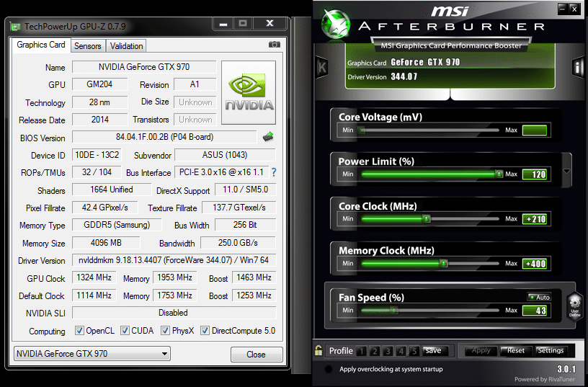Screen dimensions: 588x387
Task: Select Afterburner profile slot 4
Action: [x=401, y=352]
